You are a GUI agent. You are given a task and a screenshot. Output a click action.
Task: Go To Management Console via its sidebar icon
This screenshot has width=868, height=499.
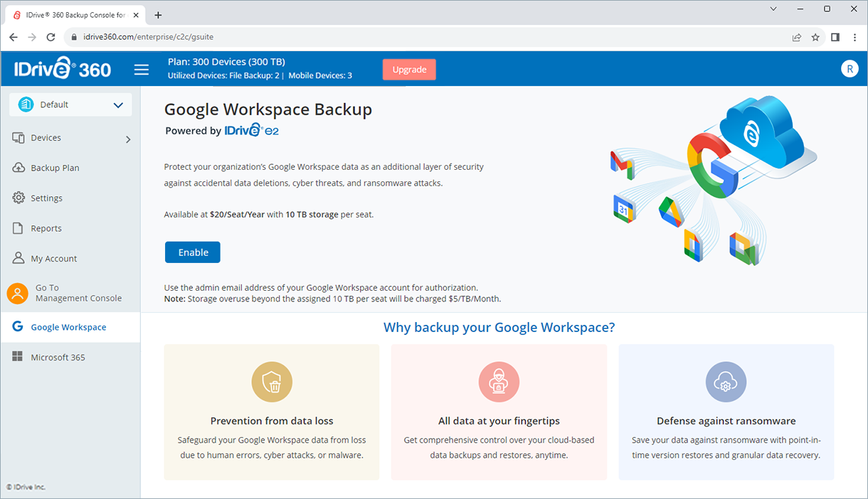(18, 293)
